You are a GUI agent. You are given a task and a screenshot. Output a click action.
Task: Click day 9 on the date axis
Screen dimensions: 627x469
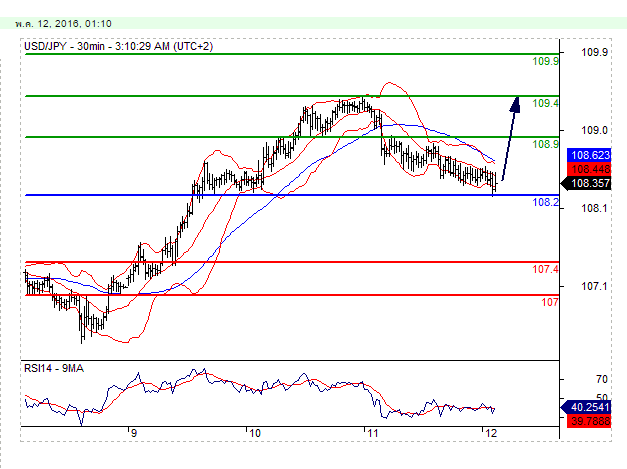click(x=134, y=433)
